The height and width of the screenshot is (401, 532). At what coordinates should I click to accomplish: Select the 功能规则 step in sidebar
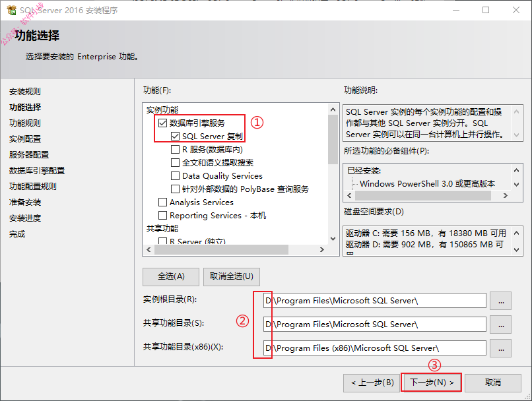[25, 123]
